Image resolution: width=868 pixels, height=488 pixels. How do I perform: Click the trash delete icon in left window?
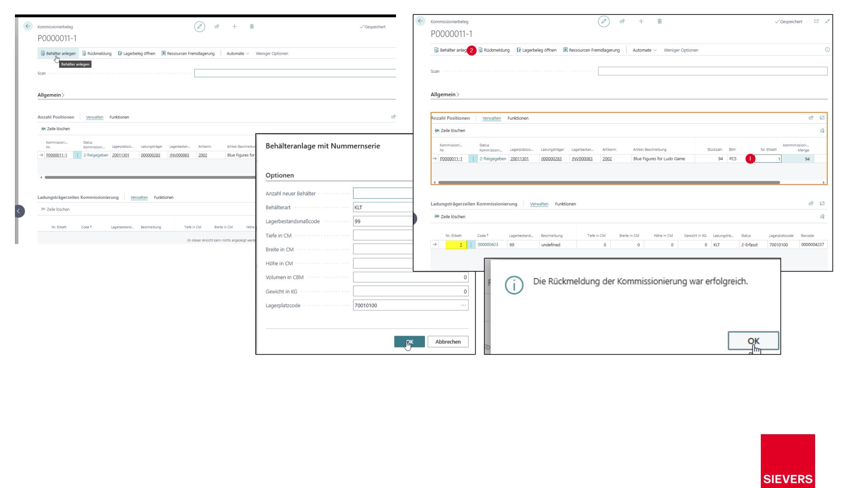[x=252, y=27]
